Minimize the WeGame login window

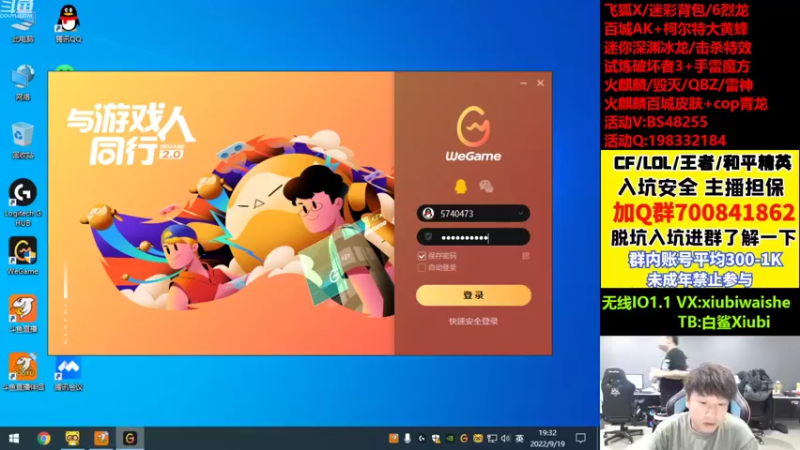(523, 83)
